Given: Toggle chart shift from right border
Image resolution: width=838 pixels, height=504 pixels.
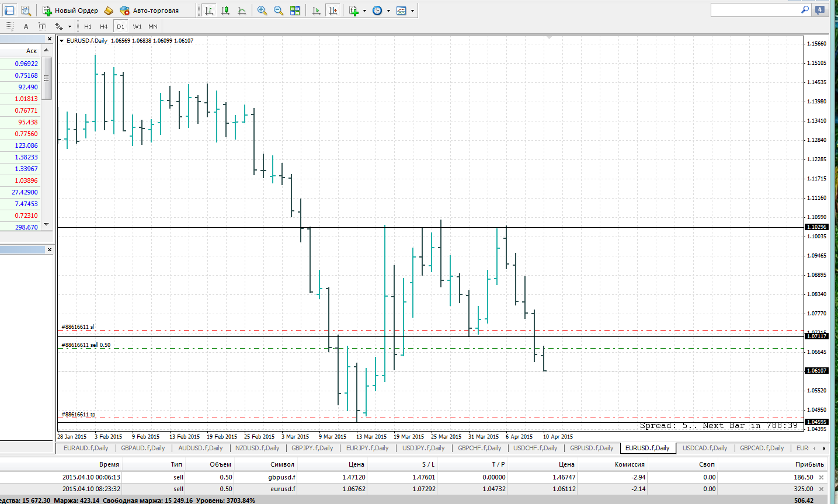Looking at the screenshot, I should (333, 11).
